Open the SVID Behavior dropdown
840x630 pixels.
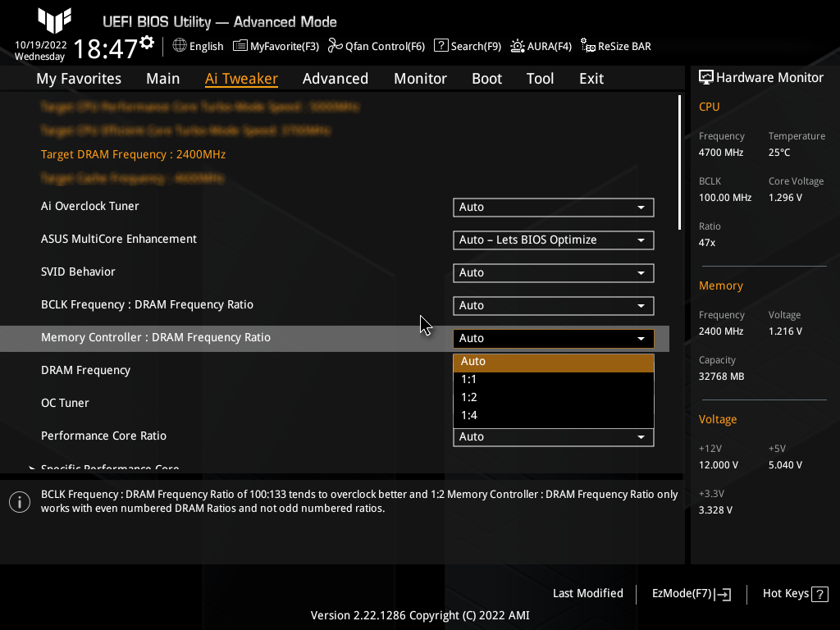click(553, 272)
